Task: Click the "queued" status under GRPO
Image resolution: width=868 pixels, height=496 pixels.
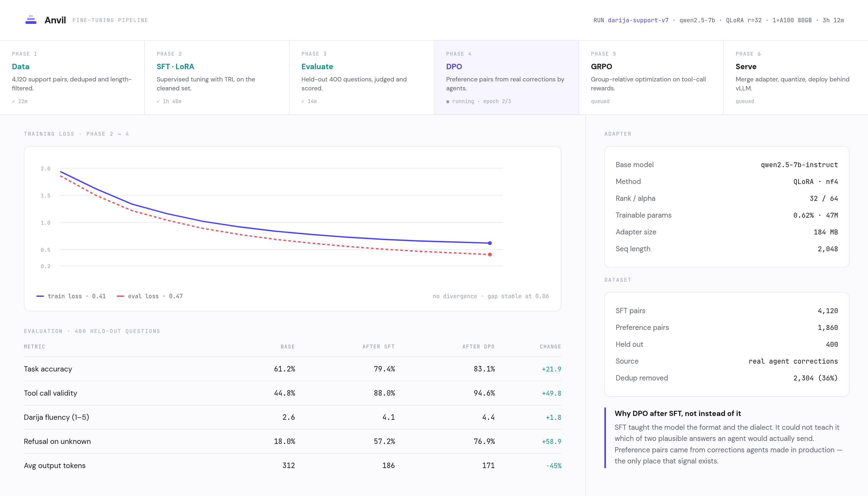Action: [x=600, y=101]
